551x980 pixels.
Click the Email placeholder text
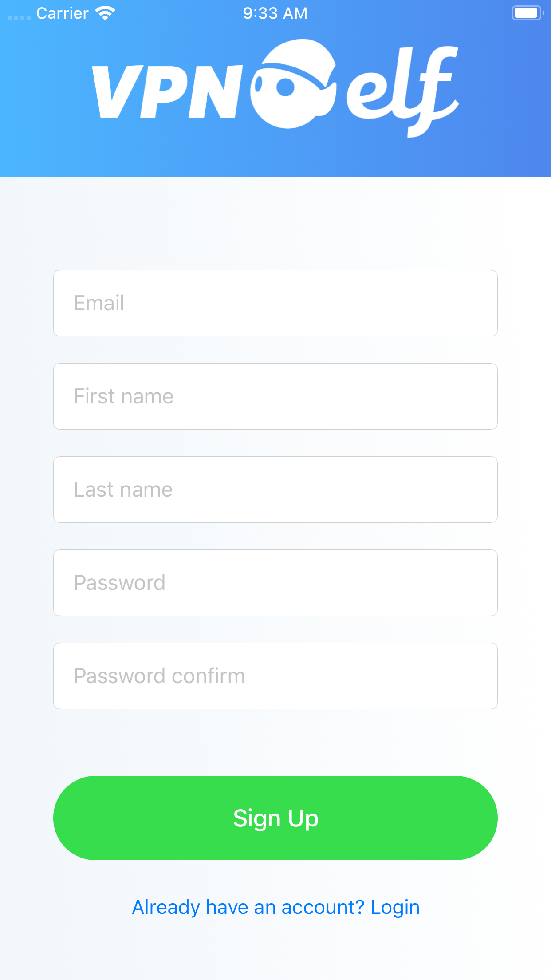pos(98,303)
